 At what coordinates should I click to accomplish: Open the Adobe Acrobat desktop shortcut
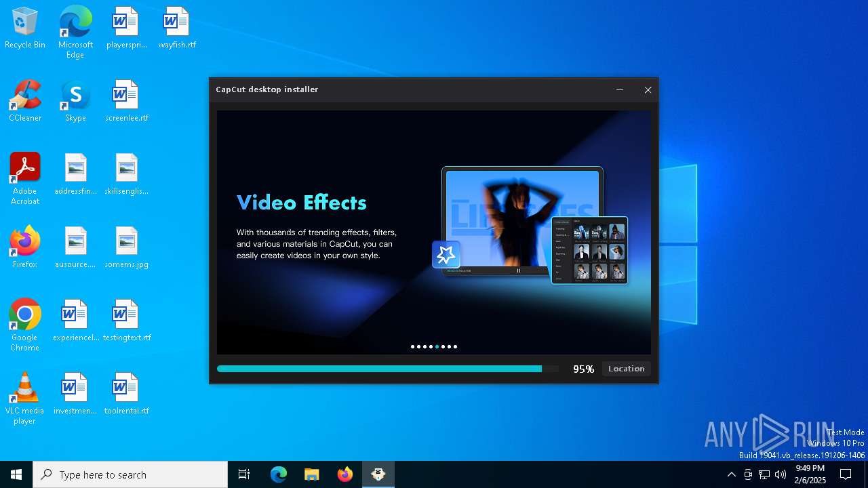pyautogui.click(x=25, y=178)
